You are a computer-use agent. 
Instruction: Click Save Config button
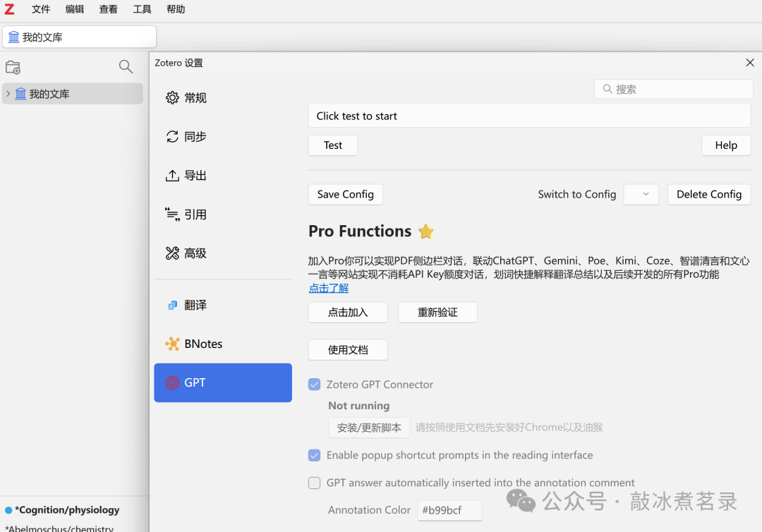click(x=346, y=194)
